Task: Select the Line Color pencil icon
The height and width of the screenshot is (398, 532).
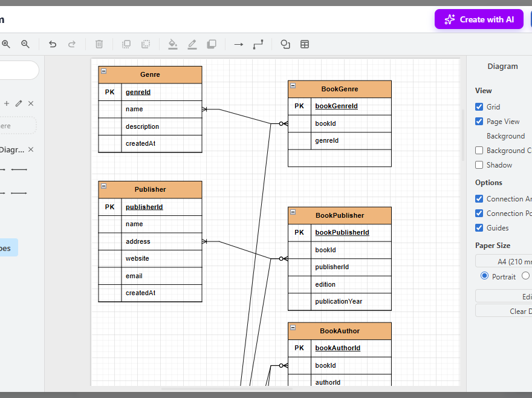Action: [192, 44]
